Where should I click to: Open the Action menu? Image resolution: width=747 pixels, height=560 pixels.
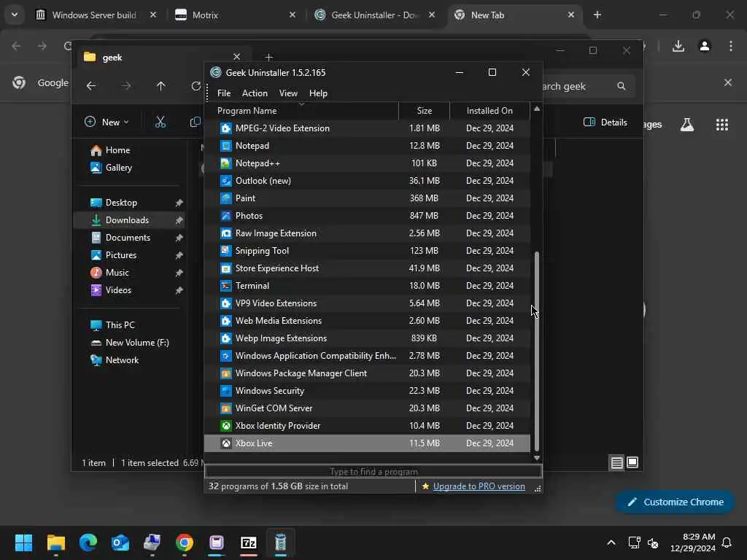tap(255, 93)
